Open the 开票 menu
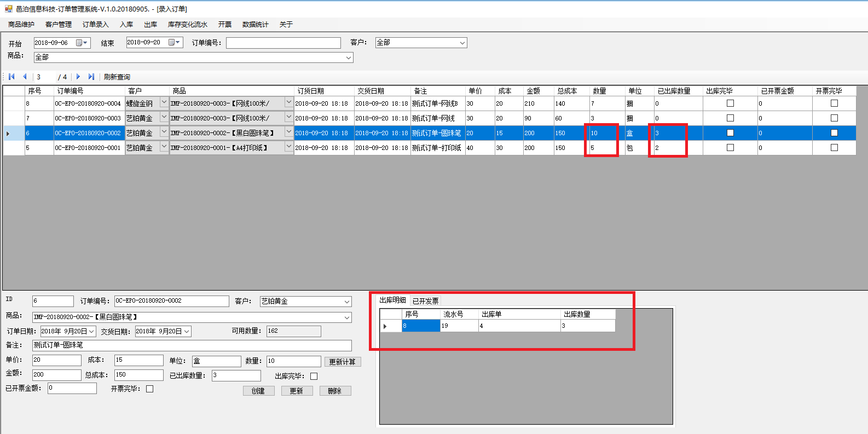Viewport: 868px width, 434px height. (225, 25)
